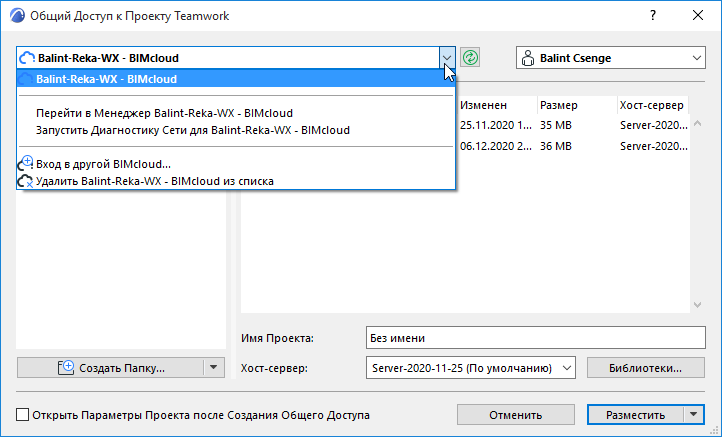This screenshot has height=437, width=722.
Task: Click the Хост-сервер column header
Action: tap(652, 105)
